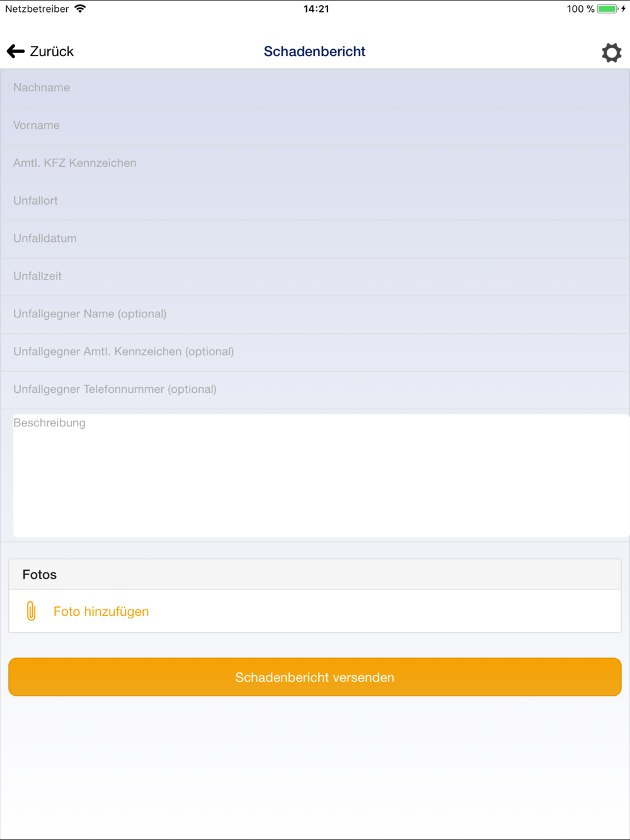
Task: Open the Unfalldatum date field
Action: click(x=315, y=239)
